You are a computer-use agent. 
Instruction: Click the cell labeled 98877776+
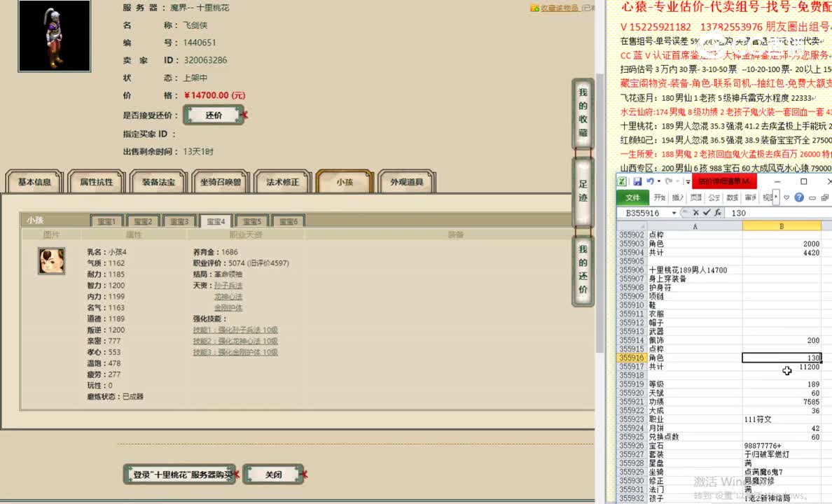(x=782, y=446)
